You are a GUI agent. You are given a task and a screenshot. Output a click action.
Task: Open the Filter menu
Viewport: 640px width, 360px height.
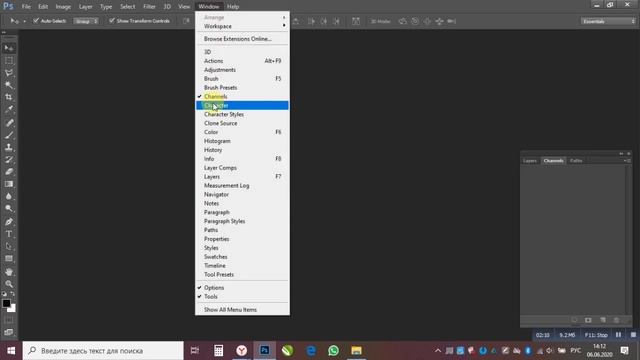149,7
